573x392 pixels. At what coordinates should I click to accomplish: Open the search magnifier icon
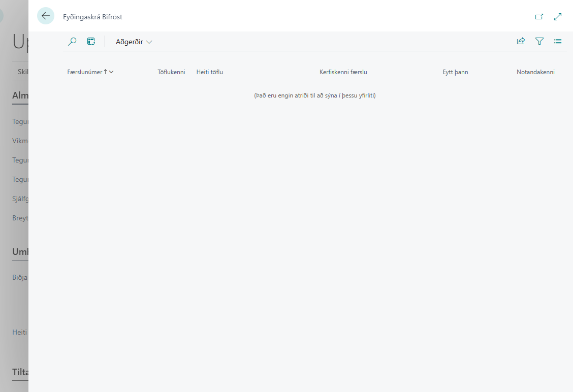(x=72, y=42)
